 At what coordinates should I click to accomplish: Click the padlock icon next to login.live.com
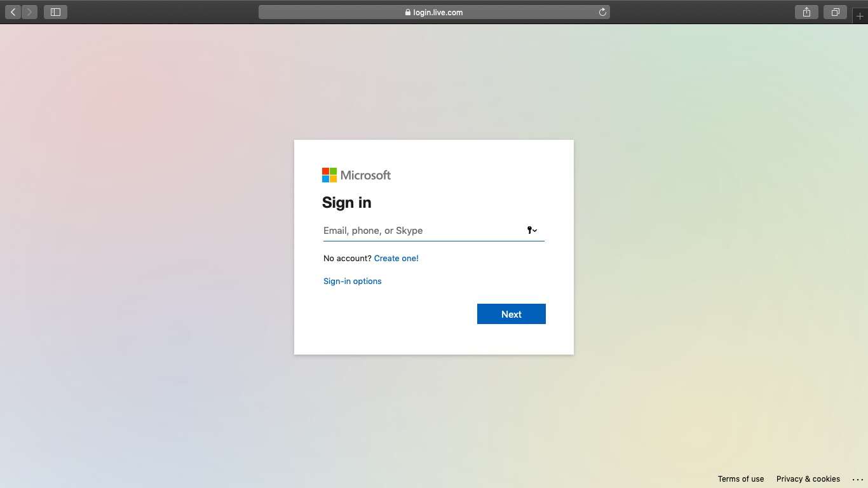[x=407, y=12]
